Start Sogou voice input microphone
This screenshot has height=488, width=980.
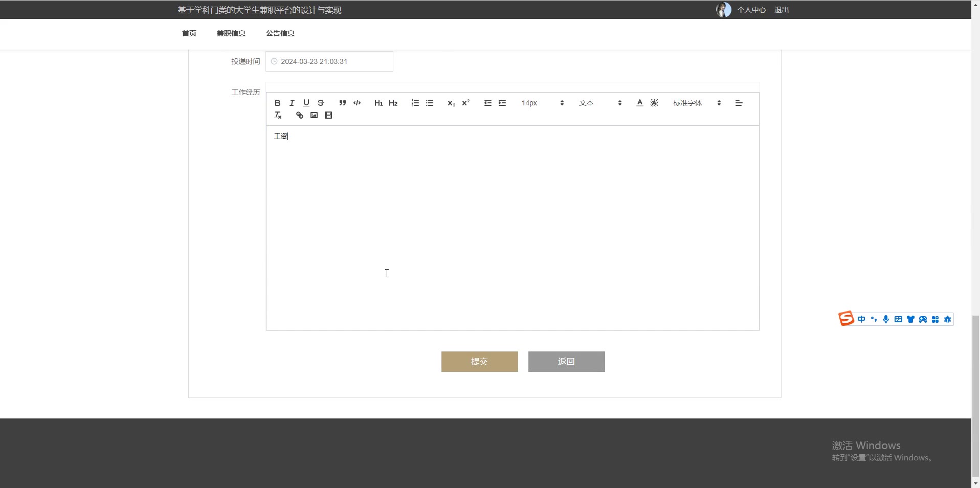(886, 319)
